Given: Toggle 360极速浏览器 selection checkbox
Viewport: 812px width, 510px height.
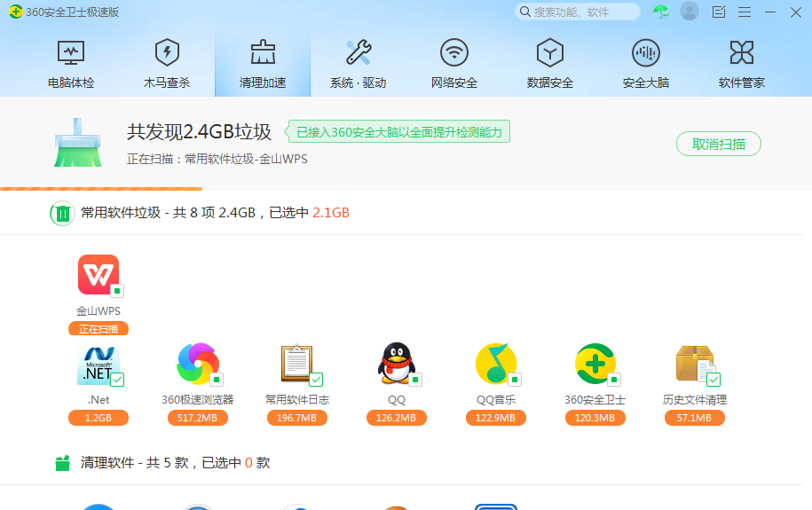Looking at the screenshot, I should click(217, 380).
